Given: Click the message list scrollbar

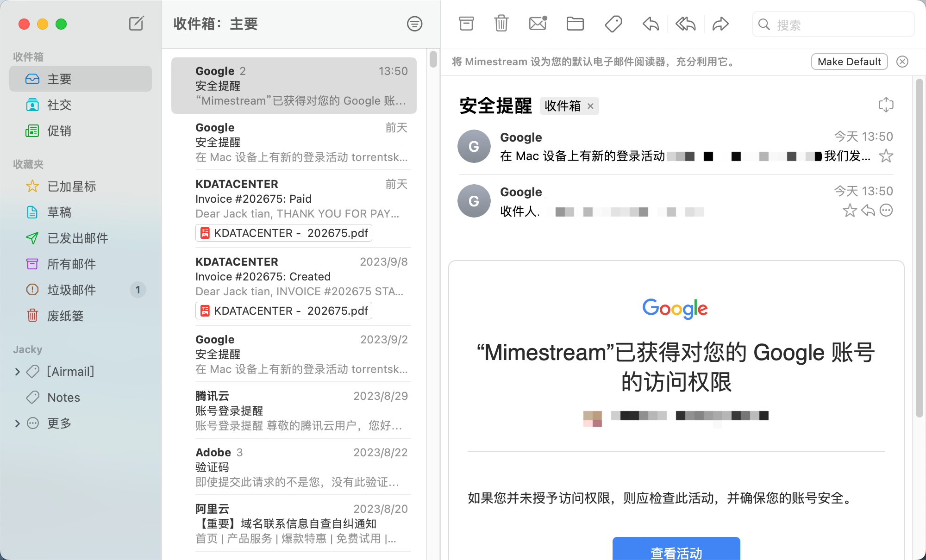Looking at the screenshot, I should coord(433,59).
